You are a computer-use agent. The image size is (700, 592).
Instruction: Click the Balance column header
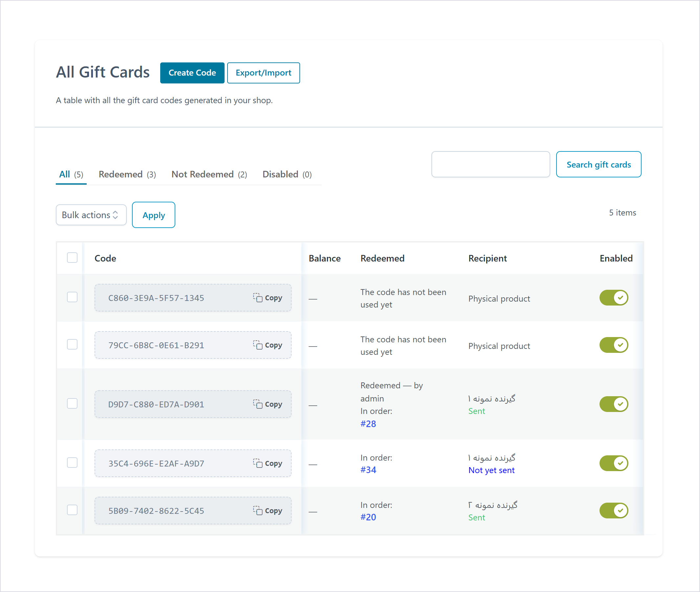[x=325, y=259]
